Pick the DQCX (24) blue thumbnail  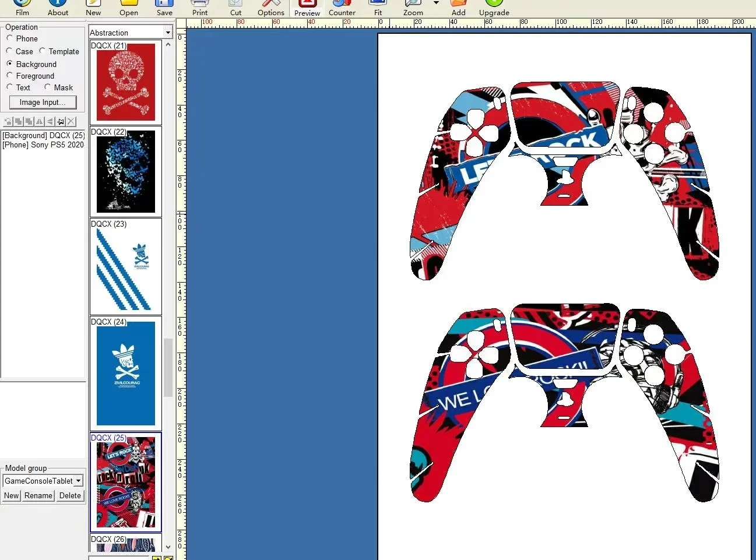point(126,373)
